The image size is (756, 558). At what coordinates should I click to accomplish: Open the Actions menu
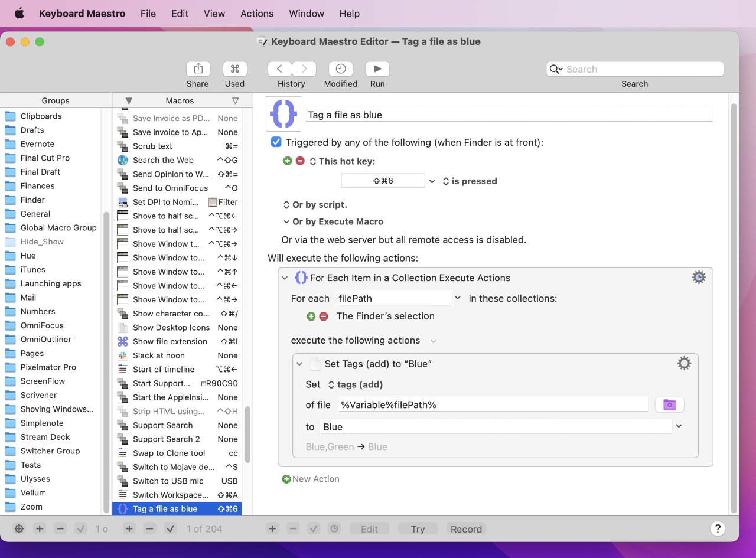257,13
